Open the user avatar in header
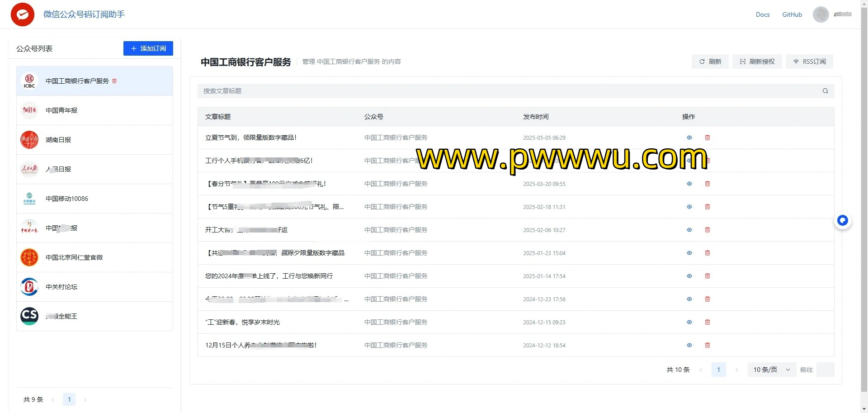Viewport: 868px width, 413px height. pyautogui.click(x=821, y=14)
